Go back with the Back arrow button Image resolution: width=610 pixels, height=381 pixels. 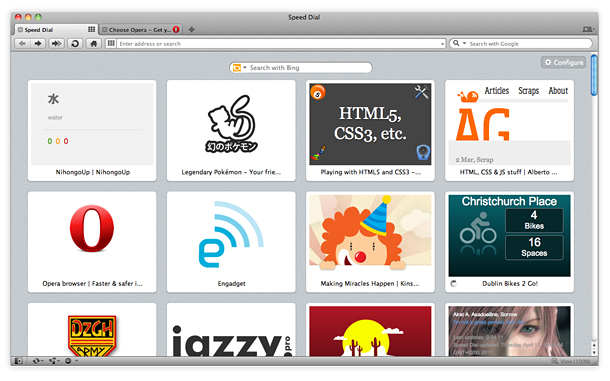click(22, 44)
